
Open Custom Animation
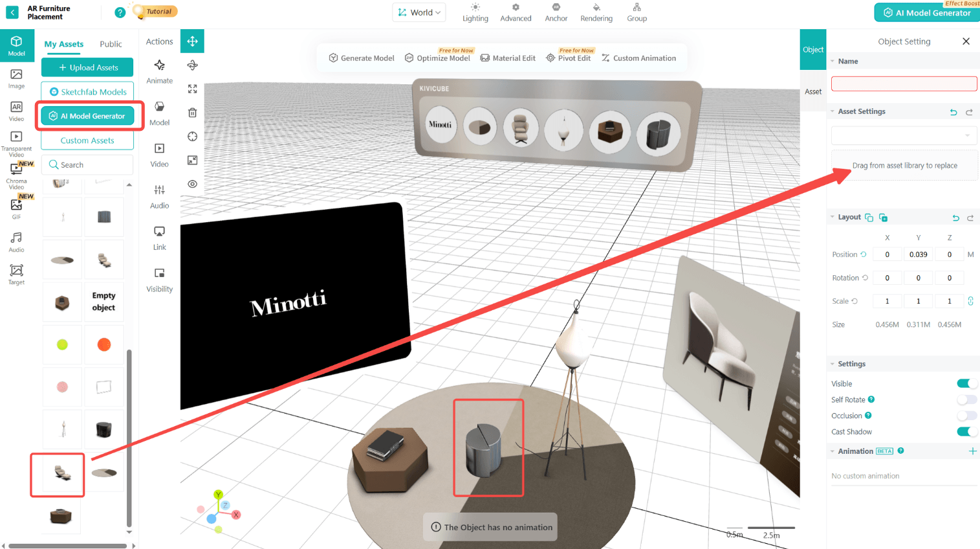tap(638, 58)
